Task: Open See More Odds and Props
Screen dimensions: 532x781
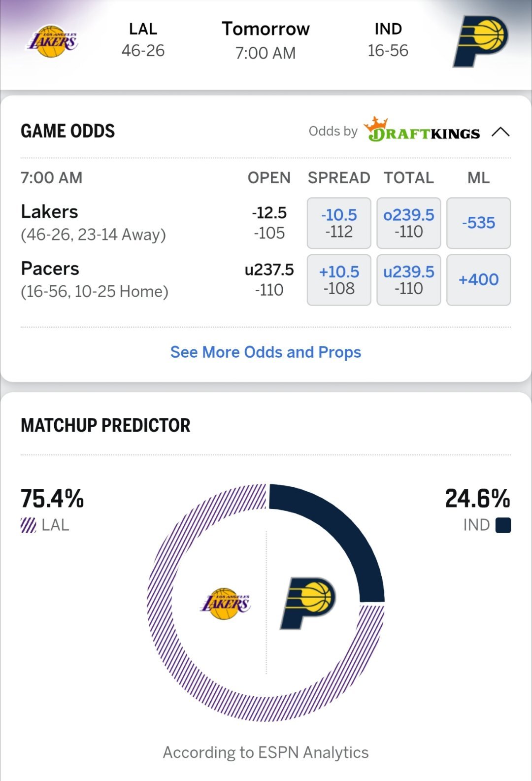Action: click(266, 352)
